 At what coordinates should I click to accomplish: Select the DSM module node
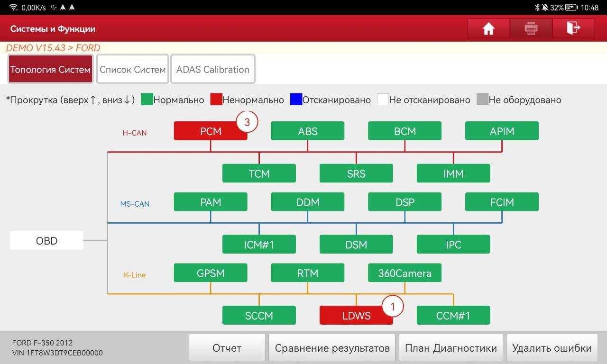[x=356, y=245]
